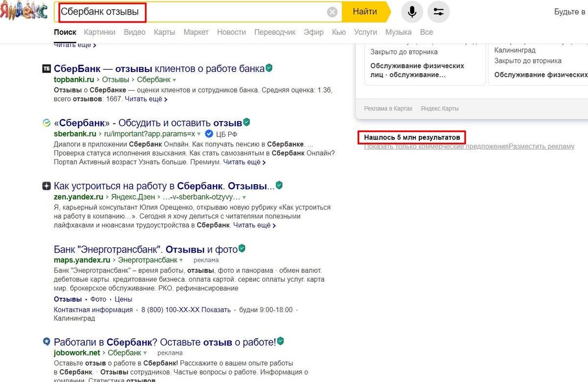Image resolution: width=588 pixels, height=382 pixels.
Task: Click the Yandex Zen favicon
Action: point(47,186)
